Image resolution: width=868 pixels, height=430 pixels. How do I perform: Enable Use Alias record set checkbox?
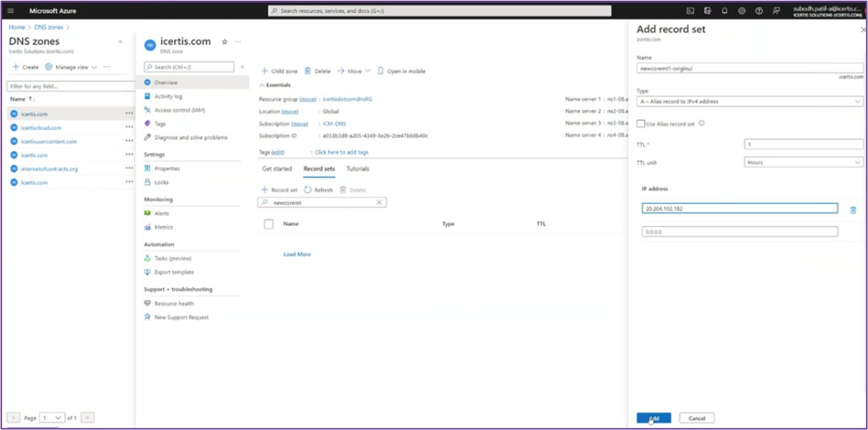click(x=641, y=124)
